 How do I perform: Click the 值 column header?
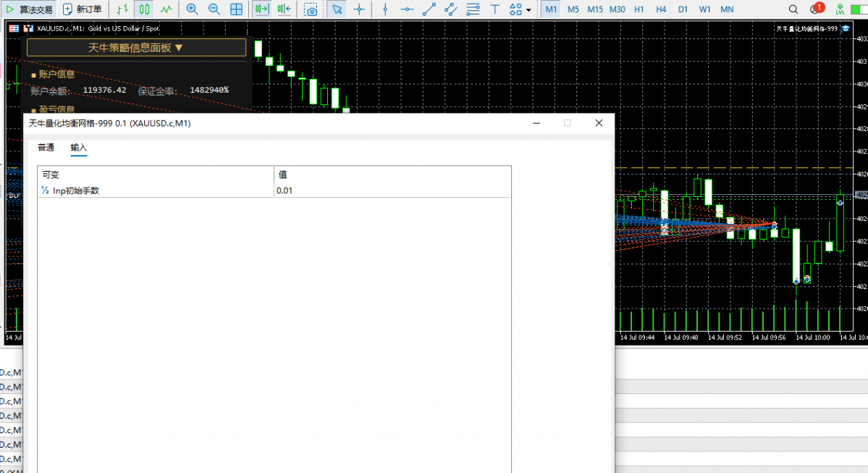[392, 175]
